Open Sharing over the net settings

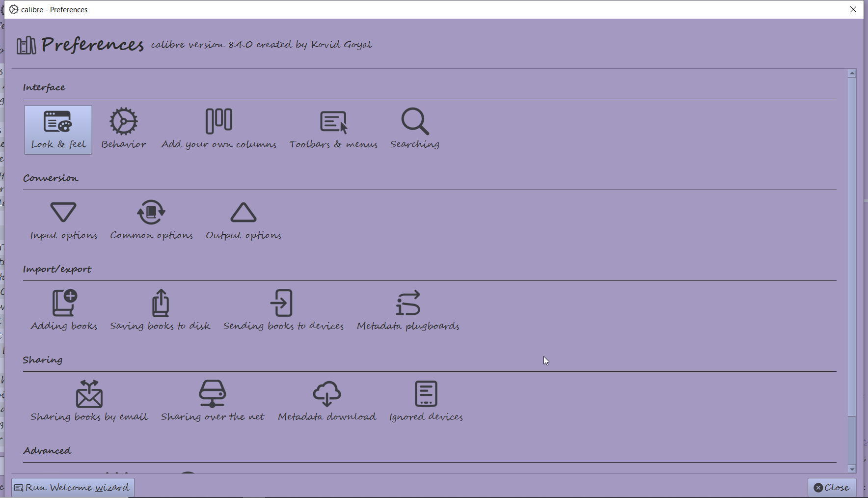coord(213,402)
